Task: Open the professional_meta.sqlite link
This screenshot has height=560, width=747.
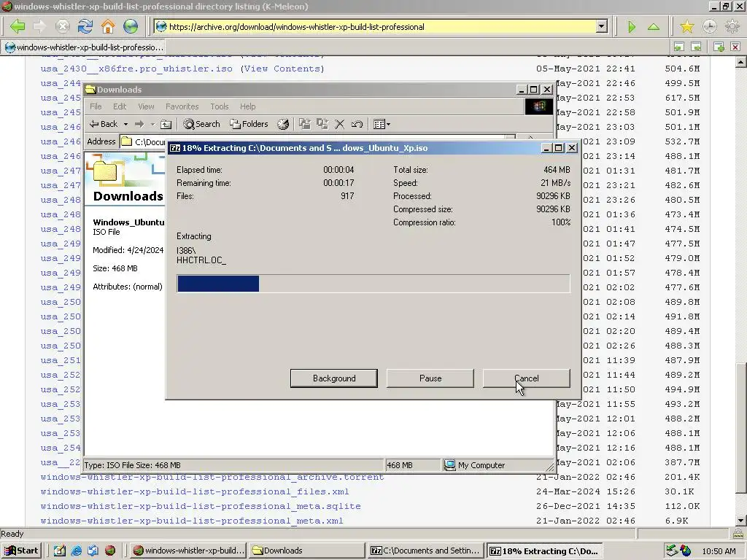Action: click(201, 506)
